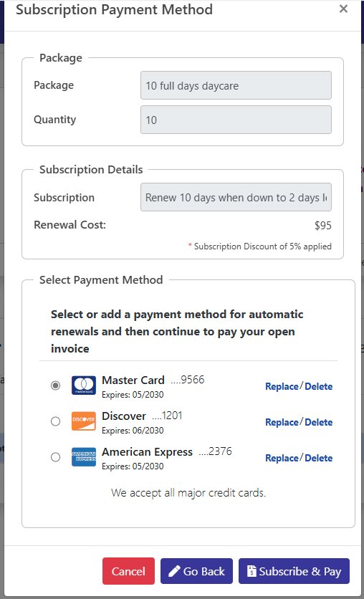The width and height of the screenshot is (364, 599).
Task: Click the pencil icon on Go Back
Action: 174,571
